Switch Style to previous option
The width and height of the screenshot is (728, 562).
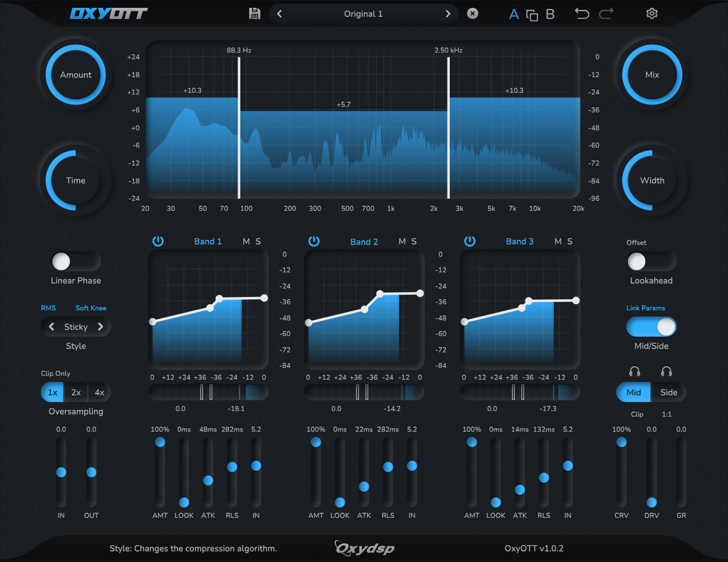51,327
